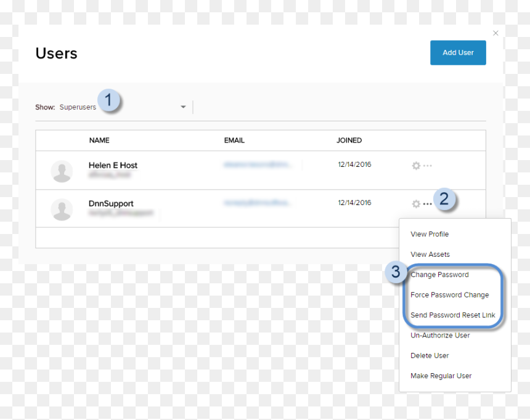Screen dimensions: 530x420
Task: Close the Users panel
Action: click(x=495, y=33)
